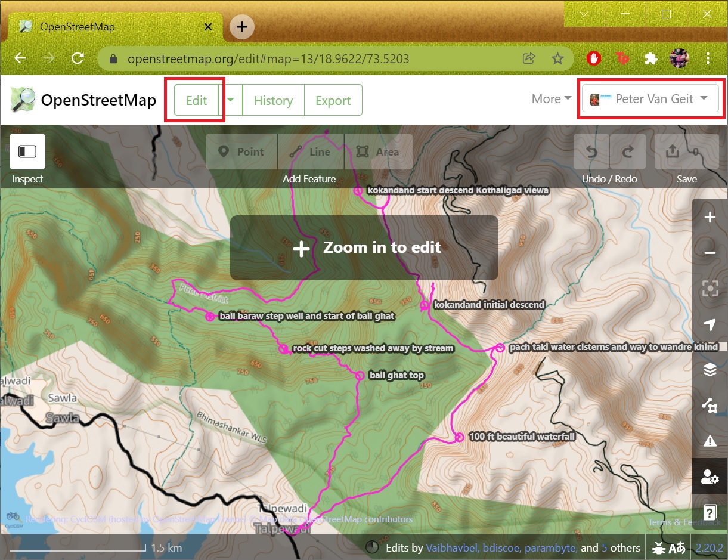Click the OpenStreetMap logo
Image resolution: width=728 pixels, height=560 pixels.
point(23,100)
